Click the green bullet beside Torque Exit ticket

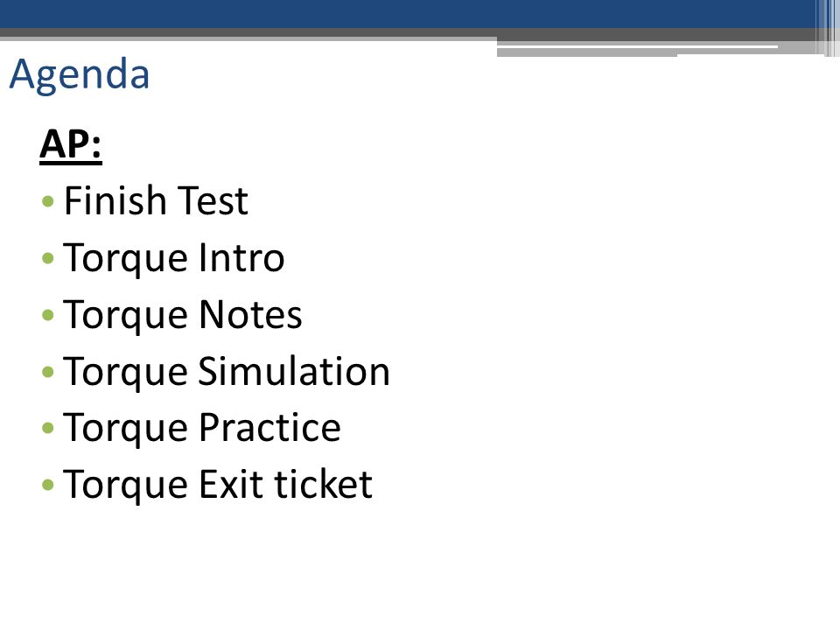tap(47, 485)
